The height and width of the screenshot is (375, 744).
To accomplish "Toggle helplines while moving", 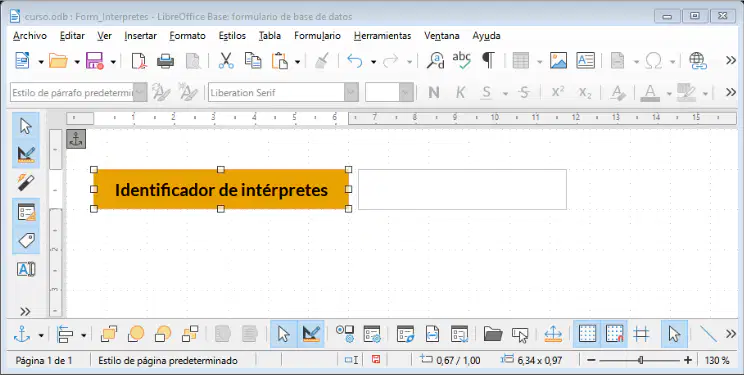I will coord(642,335).
